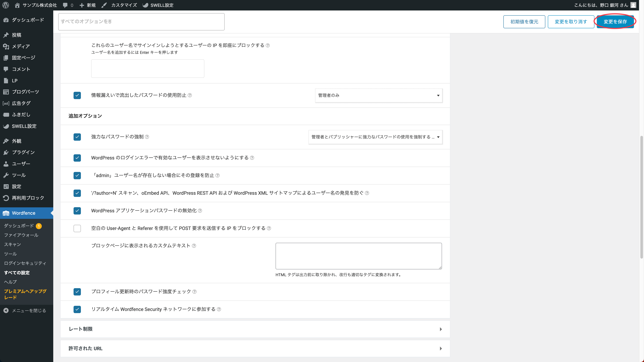The height and width of the screenshot is (362, 644).
Task: Click help icon beside 強力なパスワードの強制
Action: 147,137
